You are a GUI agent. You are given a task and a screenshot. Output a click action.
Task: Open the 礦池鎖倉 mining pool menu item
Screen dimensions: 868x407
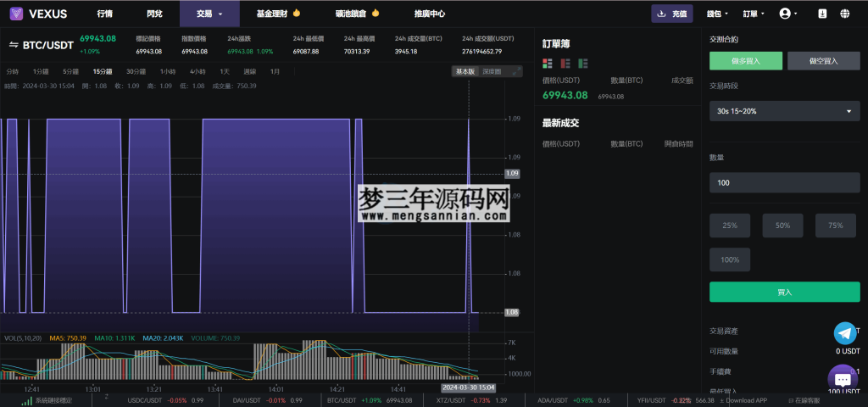coord(358,14)
